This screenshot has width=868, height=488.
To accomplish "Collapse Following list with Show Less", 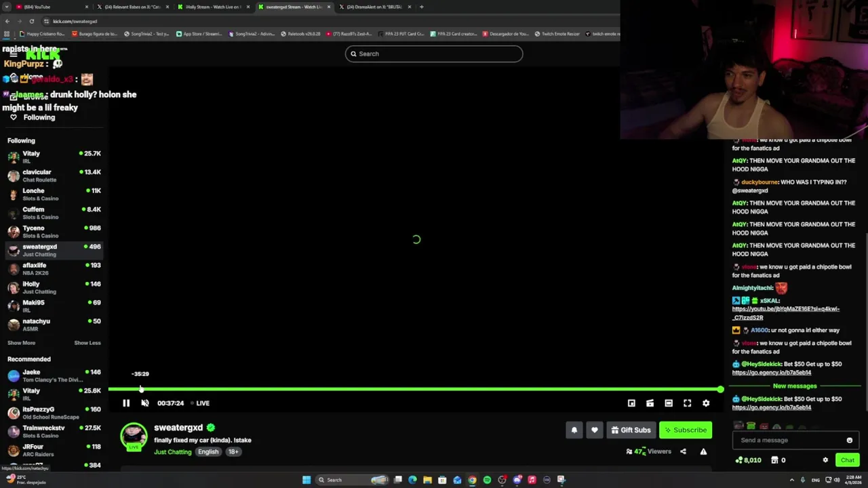I will (87, 343).
